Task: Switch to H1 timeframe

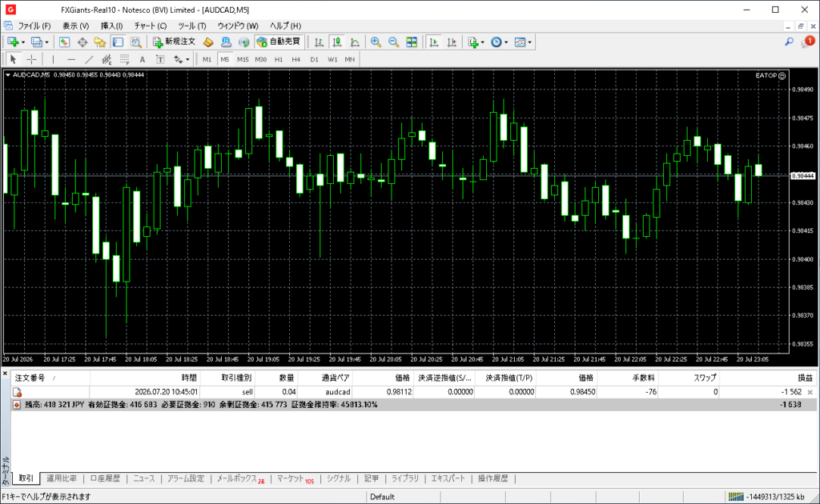Action: click(x=279, y=59)
